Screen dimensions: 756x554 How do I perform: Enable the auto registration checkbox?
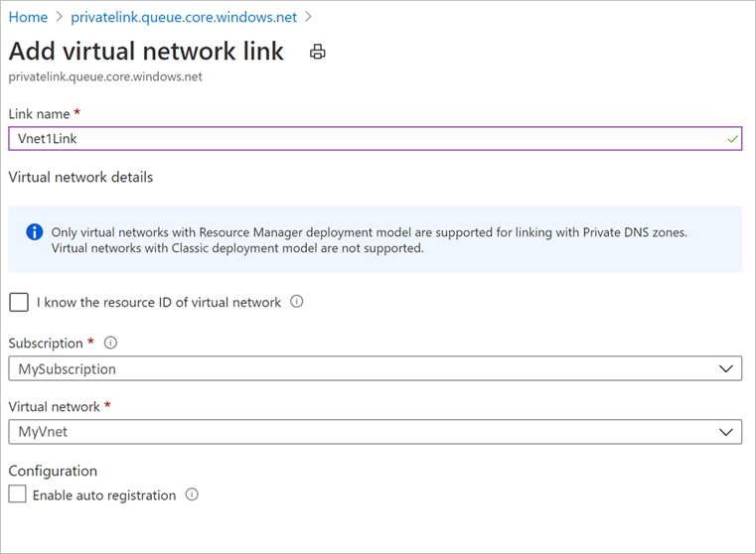[x=18, y=494]
